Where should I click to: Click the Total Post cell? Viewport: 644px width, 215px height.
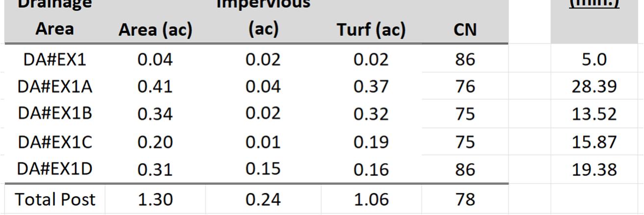[x=55, y=199]
